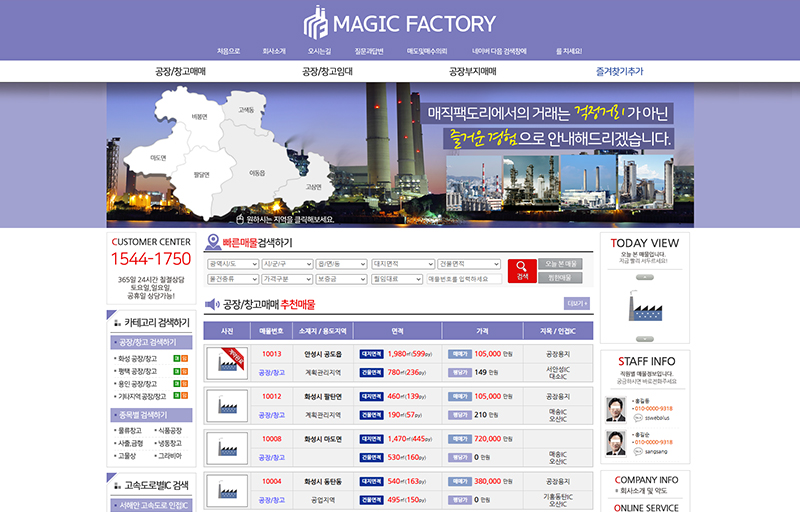Screen dimensions: 800x512
Task: Open the 공장/창고임대 main menu
Action: [327, 71]
